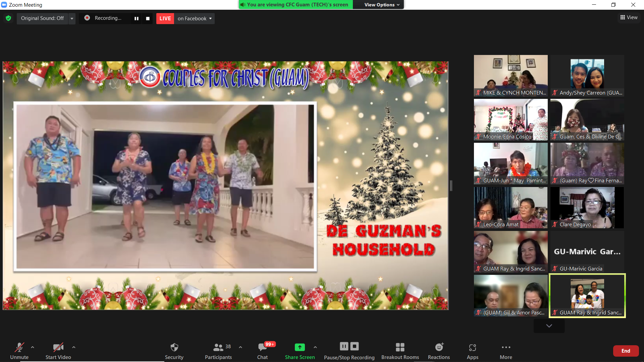Open the Apps panel
The height and width of the screenshot is (362, 644).
pos(473,351)
